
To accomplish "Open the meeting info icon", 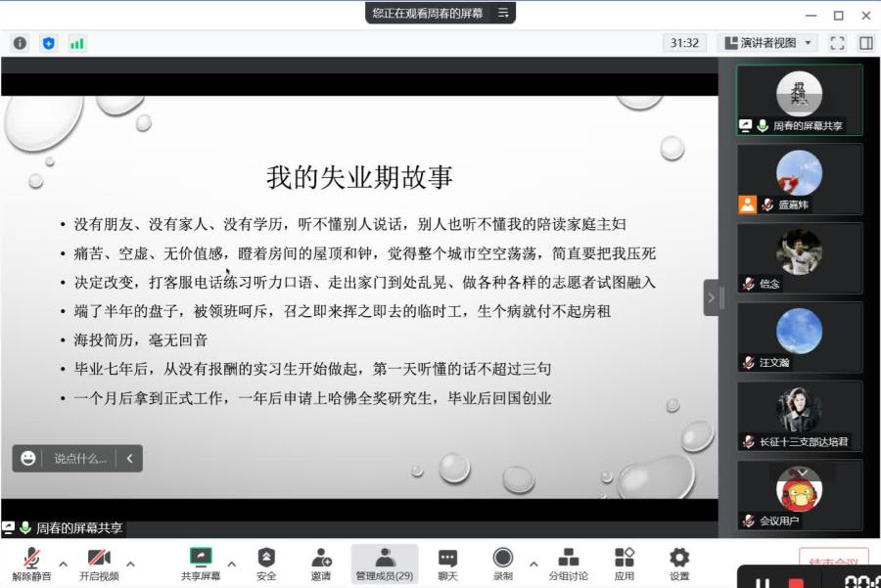I will 20,43.
